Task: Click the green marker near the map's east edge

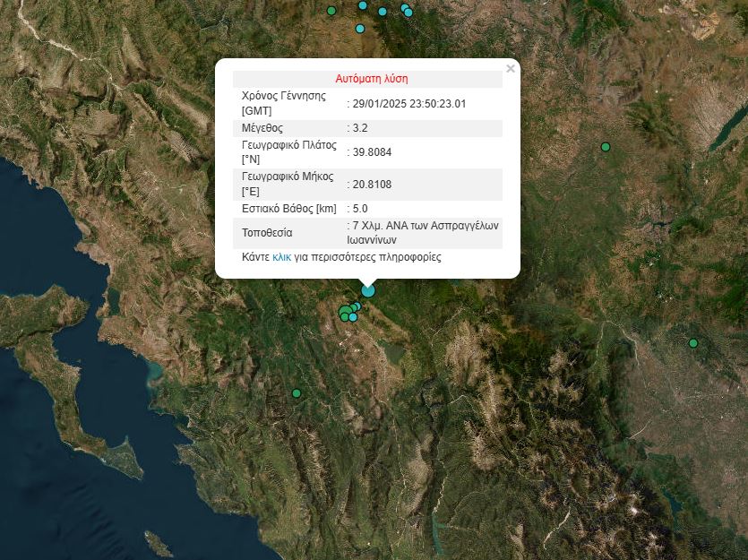Action: [693, 343]
